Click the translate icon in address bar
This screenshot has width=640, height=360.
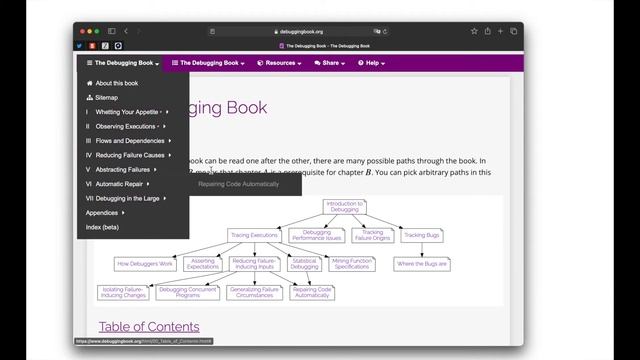click(x=377, y=31)
